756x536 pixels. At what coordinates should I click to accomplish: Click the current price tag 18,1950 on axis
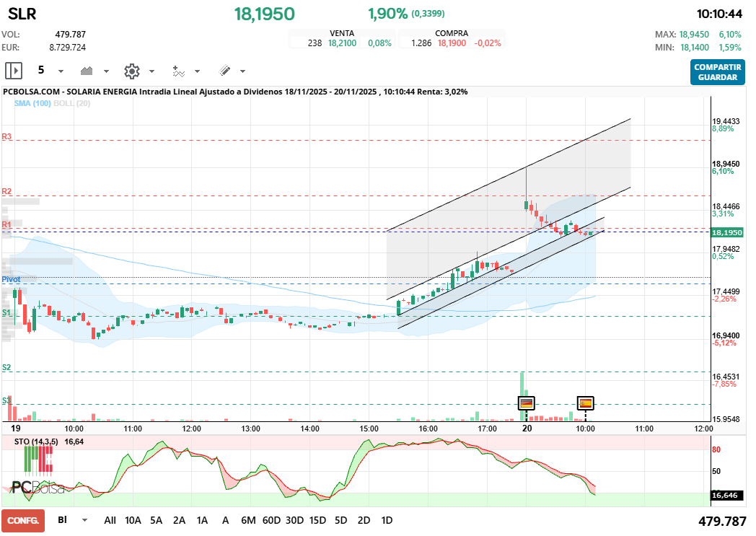(727, 232)
